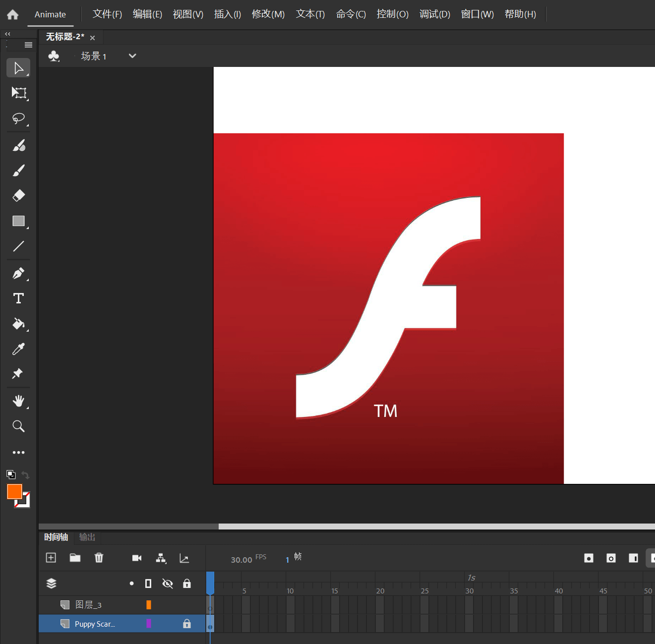This screenshot has height=644, width=655.
Task: Select the Eraser tool
Action: click(18, 195)
